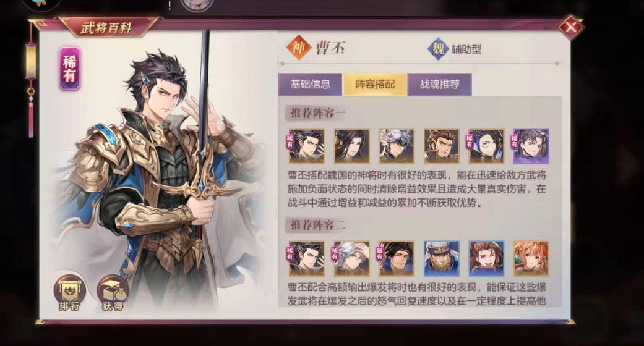Screen dimensions: 644x346
Task: Open the 排行 ranking icon
Action: [69, 292]
